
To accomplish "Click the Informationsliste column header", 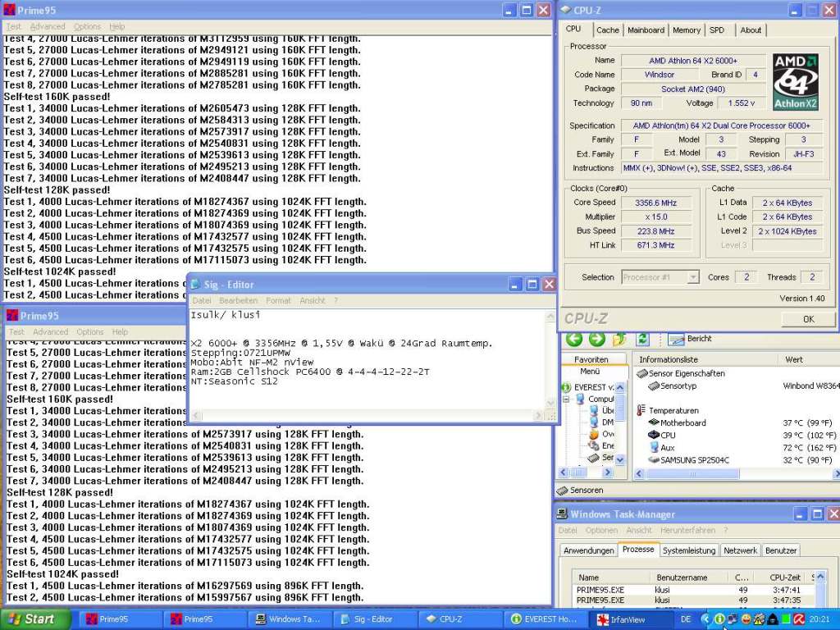I will pos(705,359).
